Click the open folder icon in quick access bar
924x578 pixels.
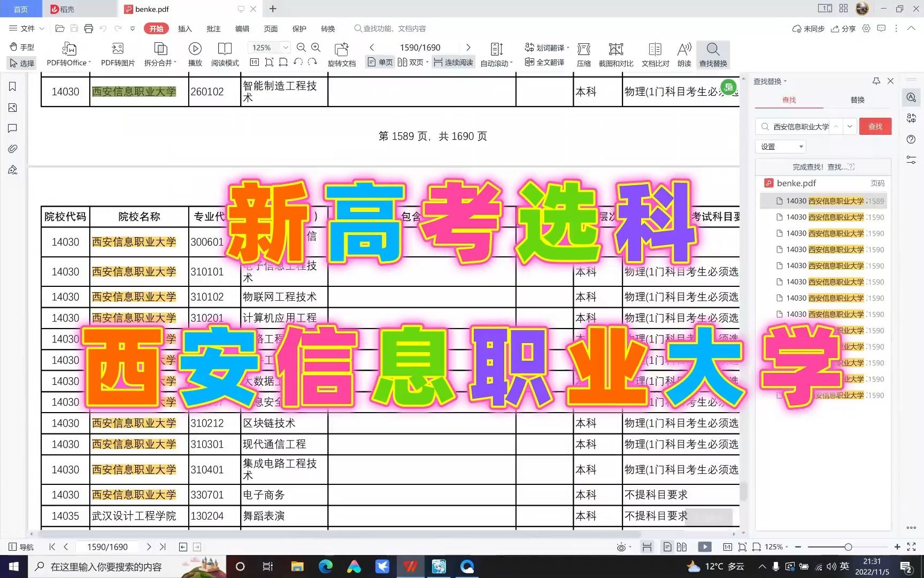click(60, 28)
